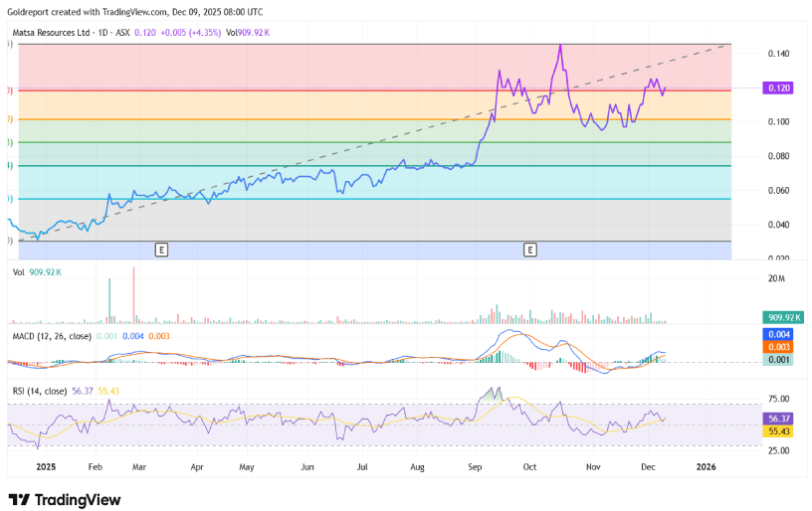Viewport: 812px width, 511px height.
Task: Click the orange 0.003 signal axis label
Action: [777, 347]
